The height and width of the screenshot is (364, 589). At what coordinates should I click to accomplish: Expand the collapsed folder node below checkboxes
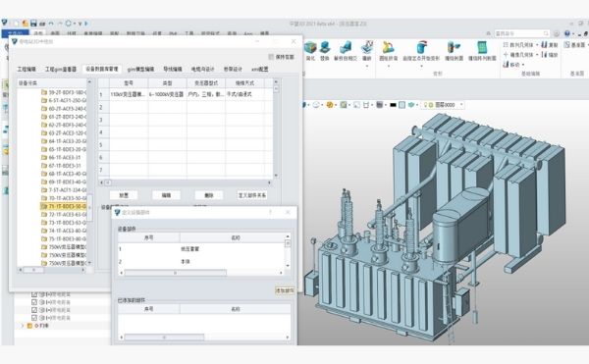click(23, 326)
